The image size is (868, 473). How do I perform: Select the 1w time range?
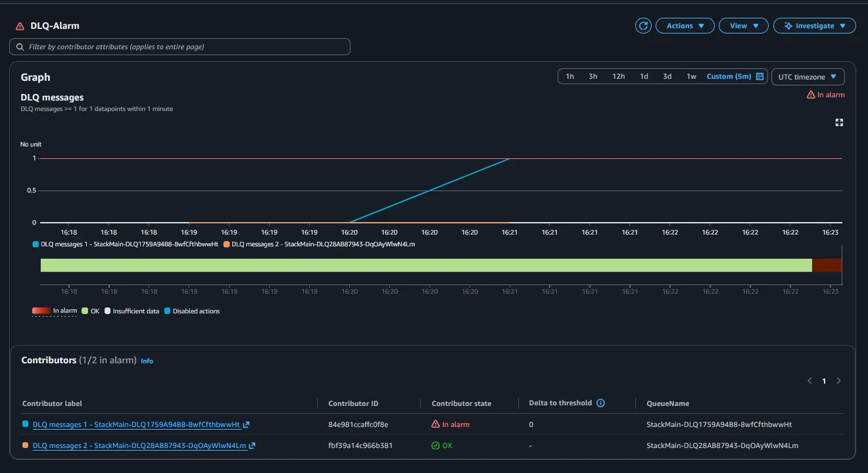691,77
